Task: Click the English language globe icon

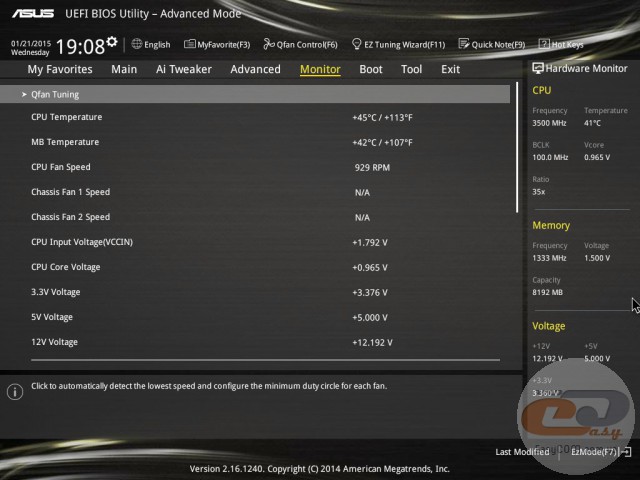Action: coord(137,44)
